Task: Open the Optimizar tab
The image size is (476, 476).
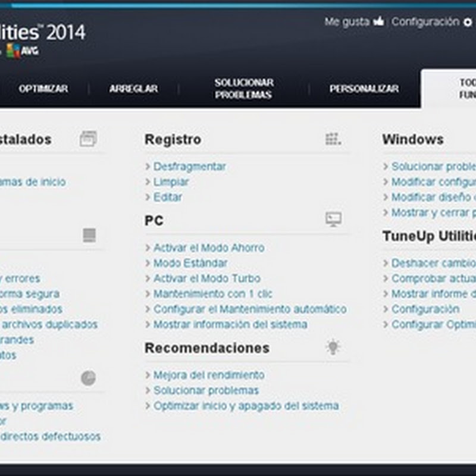Action: coord(43,89)
